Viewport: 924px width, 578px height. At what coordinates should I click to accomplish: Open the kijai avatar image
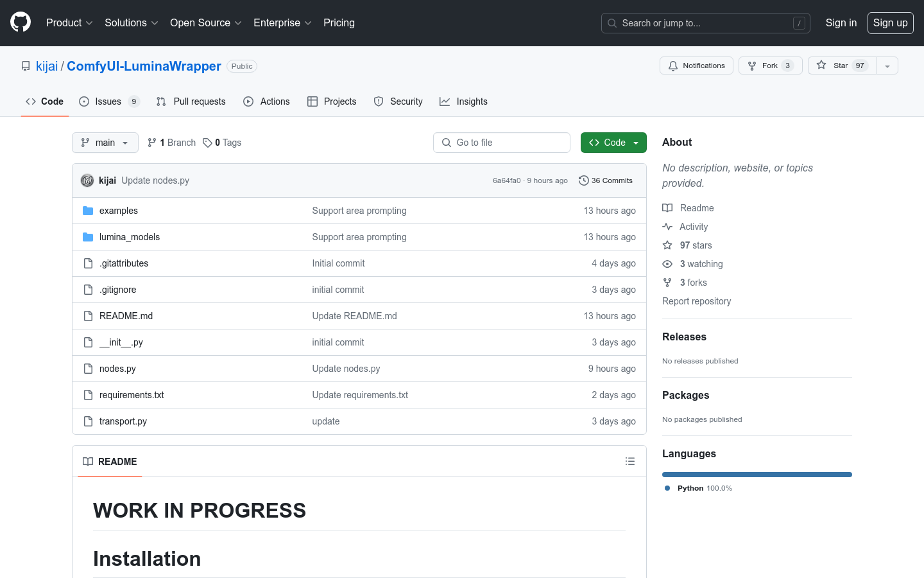click(x=87, y=180)
